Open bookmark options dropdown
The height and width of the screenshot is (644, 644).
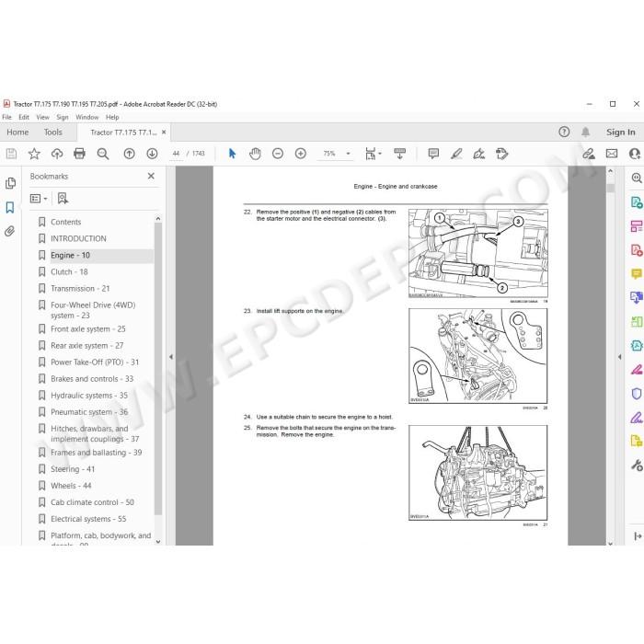pyautogui.click(x=39, y=199)
